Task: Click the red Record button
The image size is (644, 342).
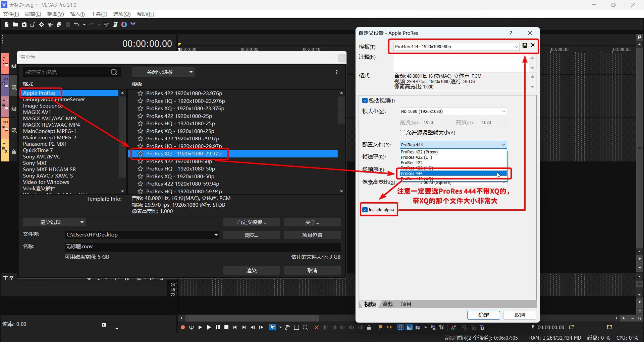Action: click(x=183, y=327)
